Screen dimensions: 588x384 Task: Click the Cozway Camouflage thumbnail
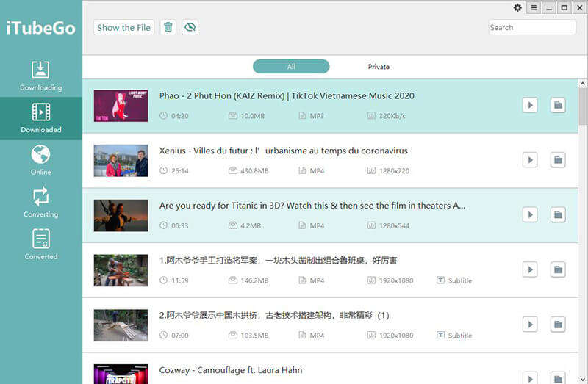[121, 374]
